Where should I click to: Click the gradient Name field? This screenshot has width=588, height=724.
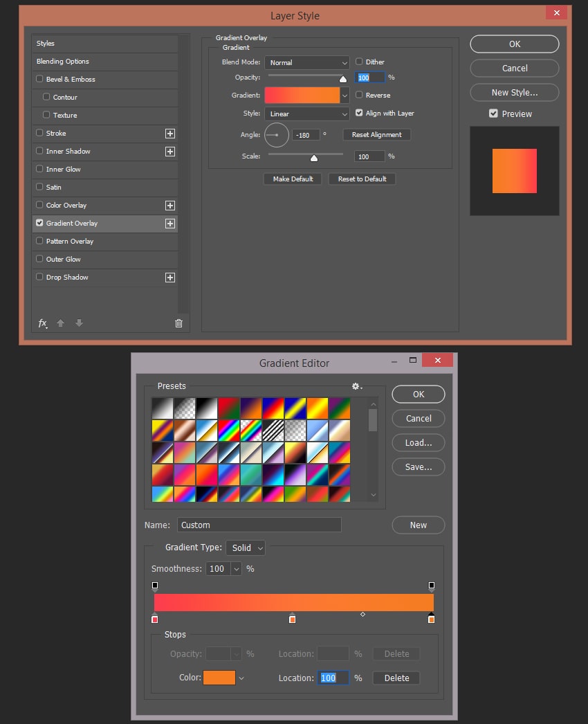point(259,525)
